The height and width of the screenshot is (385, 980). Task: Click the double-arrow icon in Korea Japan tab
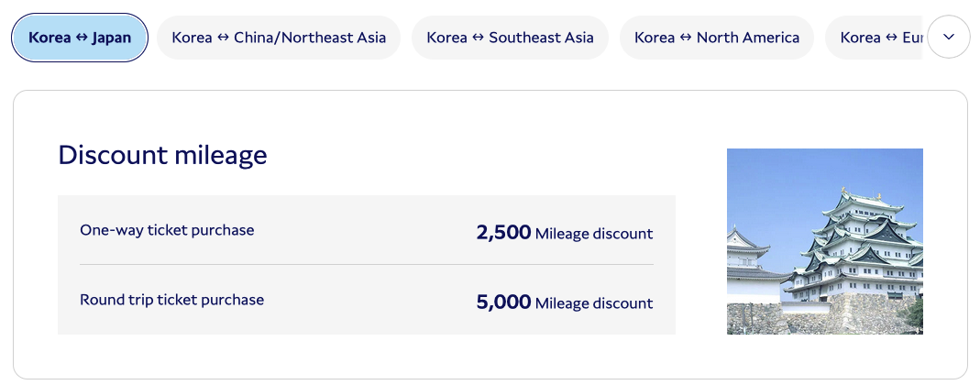82,38
